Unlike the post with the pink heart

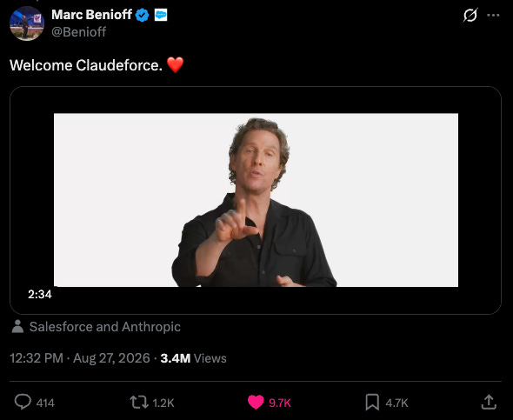click(256, 402)
